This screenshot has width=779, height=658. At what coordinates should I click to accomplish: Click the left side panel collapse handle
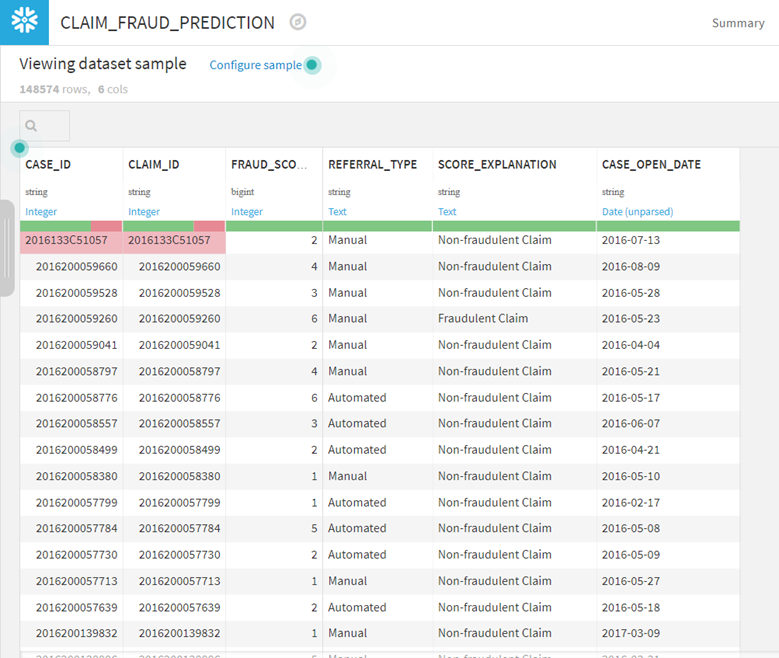click(x=7, y=248)
